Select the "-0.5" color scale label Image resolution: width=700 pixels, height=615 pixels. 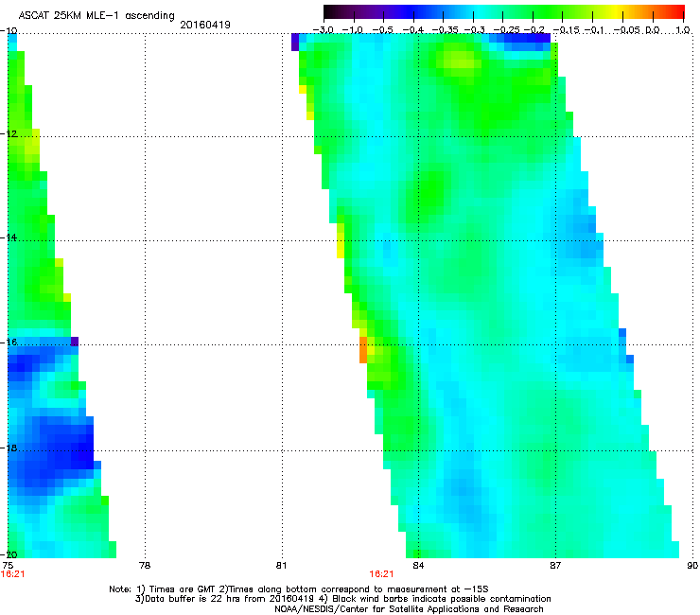coord(382,30)
